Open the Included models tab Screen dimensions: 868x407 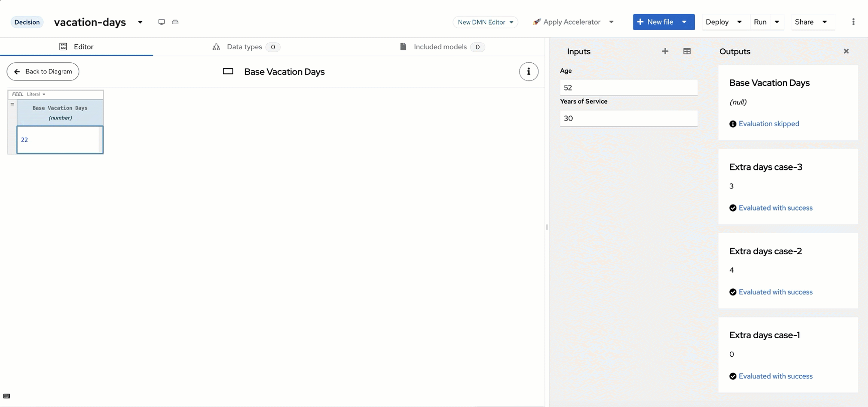[441, 47]
